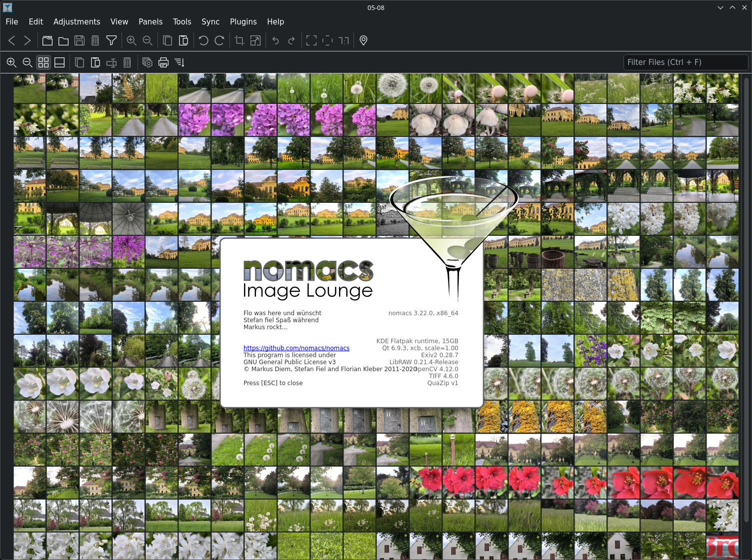Select the black-and-white palace thumbnail
Image resolution: width=752 pixels, height=560 pixels.
pyautogui.click(x=392, y=219)
